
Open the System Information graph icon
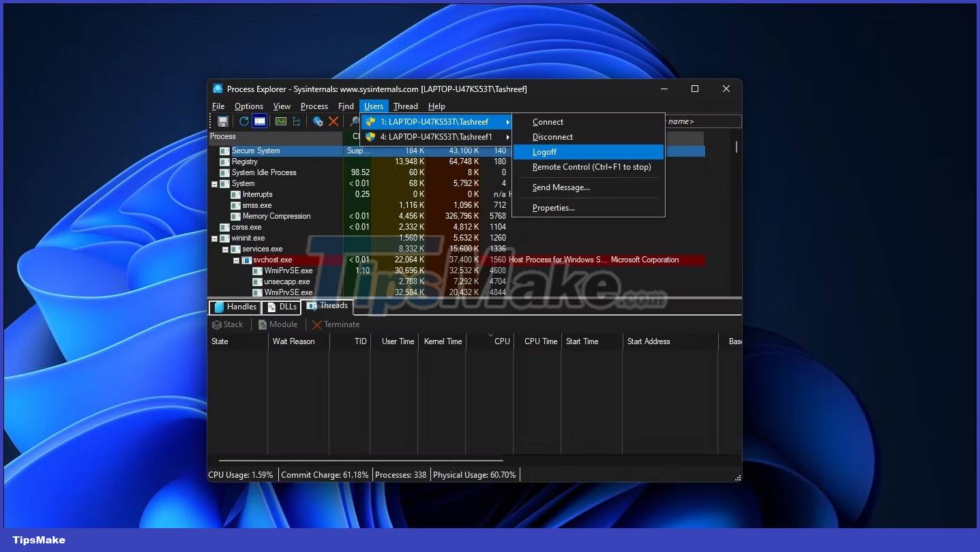coord(280,121)
